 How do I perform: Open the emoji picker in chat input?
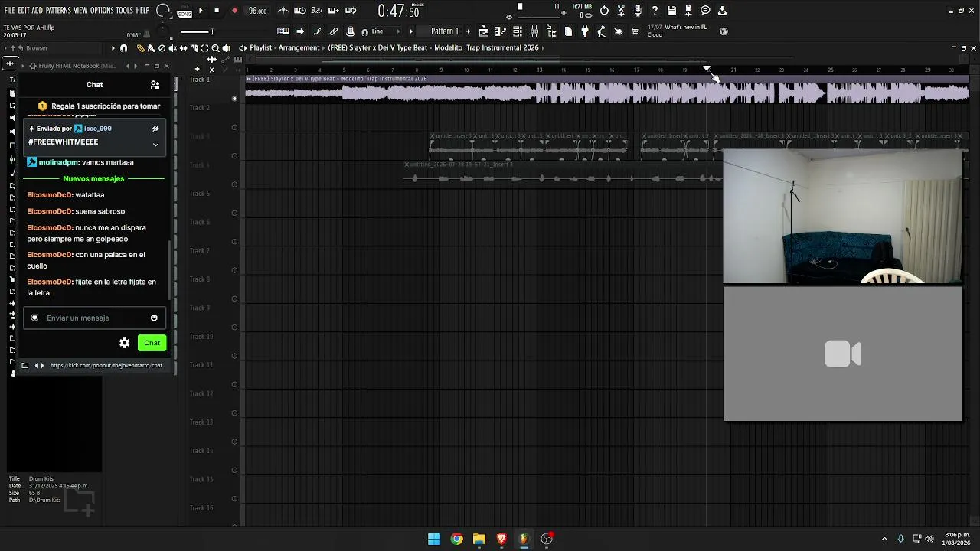click(x=154, y=318)
